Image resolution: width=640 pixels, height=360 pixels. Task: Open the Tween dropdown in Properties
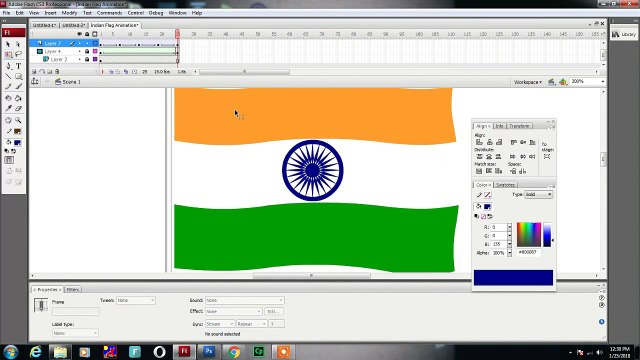(x=136, y=300)
